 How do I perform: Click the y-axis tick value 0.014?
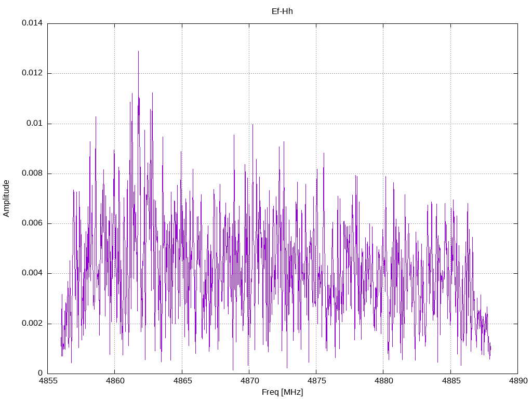pyautogui.click(x=32, y=23)
